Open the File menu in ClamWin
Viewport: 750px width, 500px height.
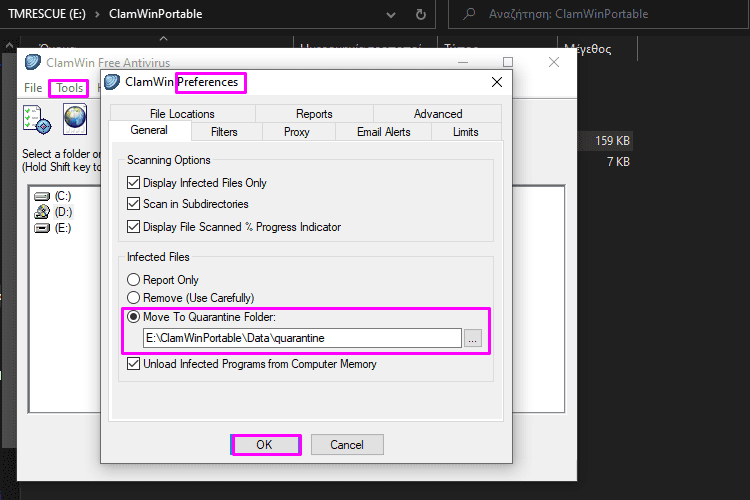(x=33, y=88)
